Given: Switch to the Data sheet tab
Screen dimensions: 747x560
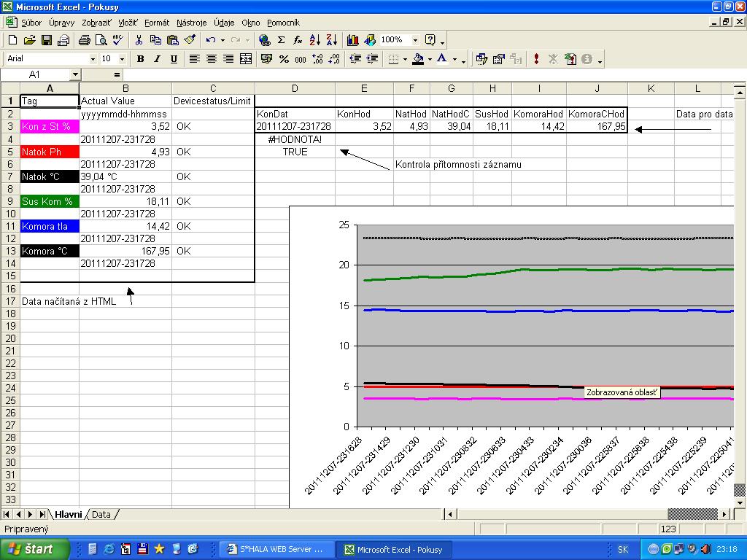Looking at the screenshot, I should click(x=101, y=515).
